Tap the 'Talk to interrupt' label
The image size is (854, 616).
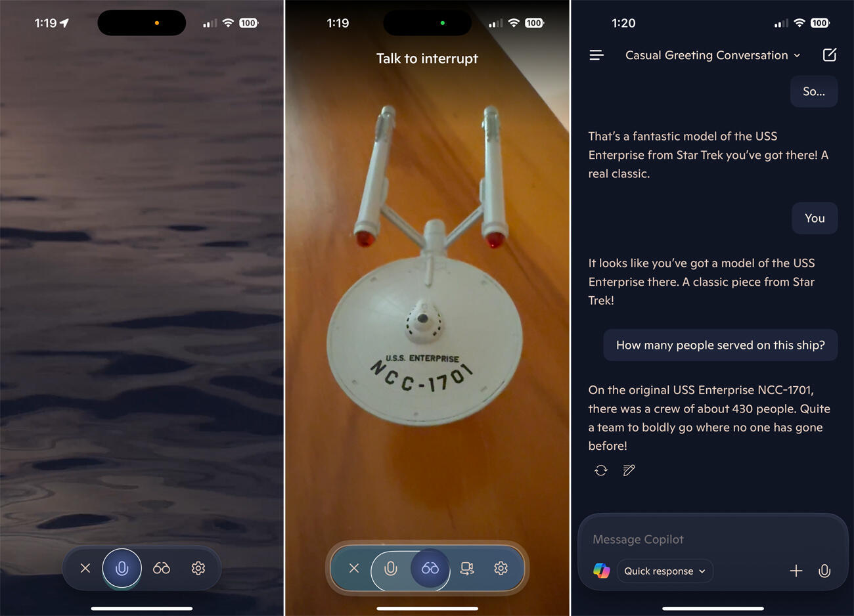[x=427, y=58]
